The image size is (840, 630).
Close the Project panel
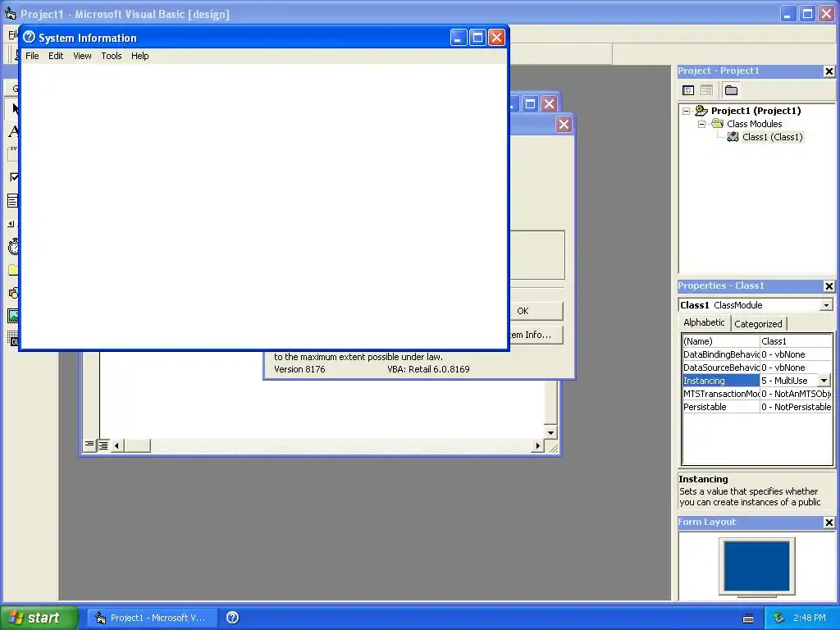coord(829,71)
